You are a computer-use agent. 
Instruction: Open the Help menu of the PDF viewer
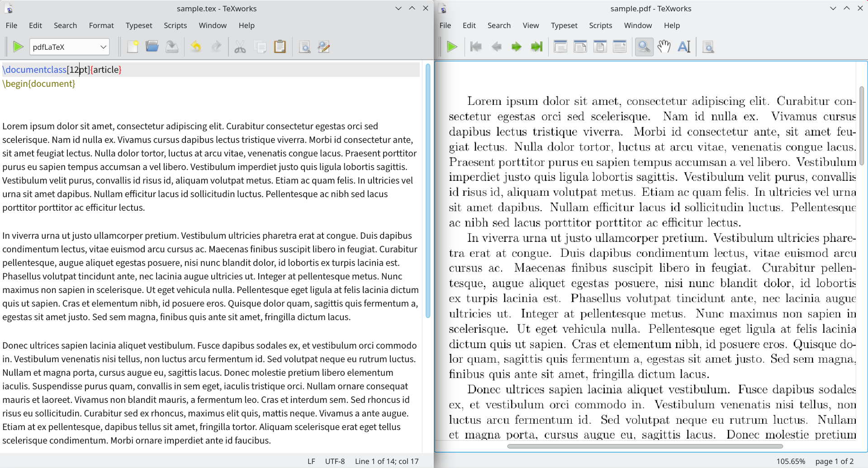click(672, 25)
